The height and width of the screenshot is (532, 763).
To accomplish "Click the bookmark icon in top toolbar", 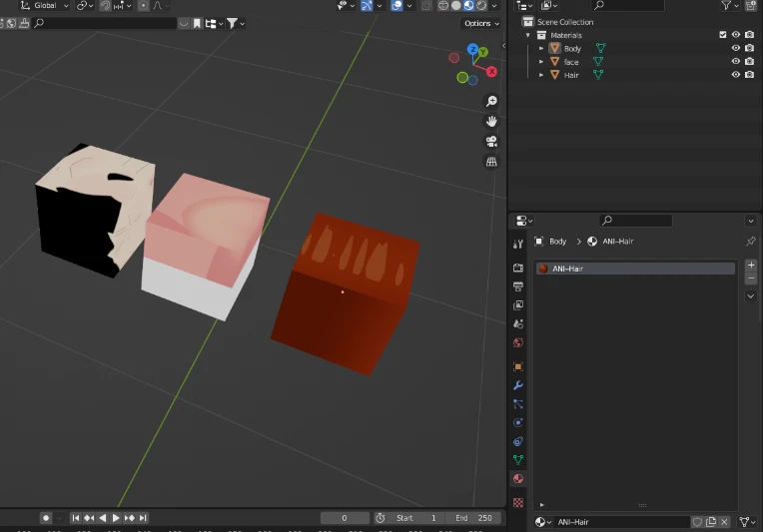I will pyautogui.click(x=197, y=23).
